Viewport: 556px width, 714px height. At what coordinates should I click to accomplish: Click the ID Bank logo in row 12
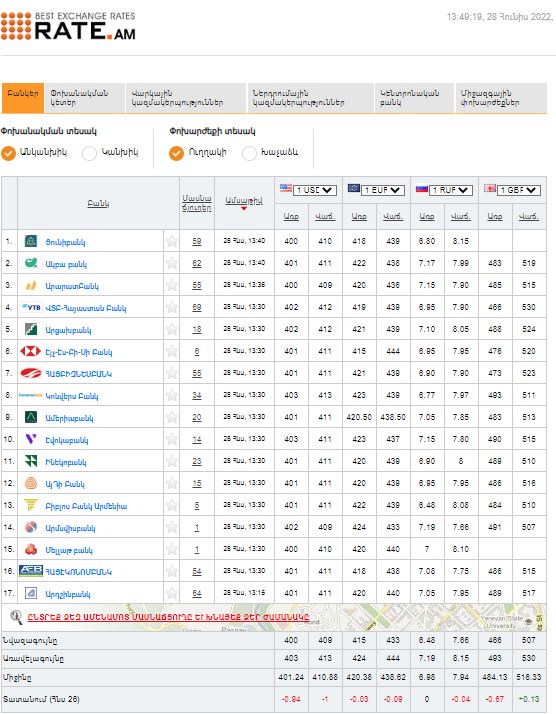point(31,483)
